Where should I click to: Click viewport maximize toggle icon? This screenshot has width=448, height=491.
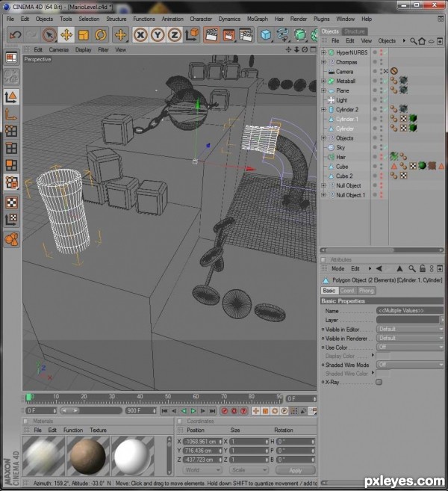pyautogui.click(x=313, y=49)
